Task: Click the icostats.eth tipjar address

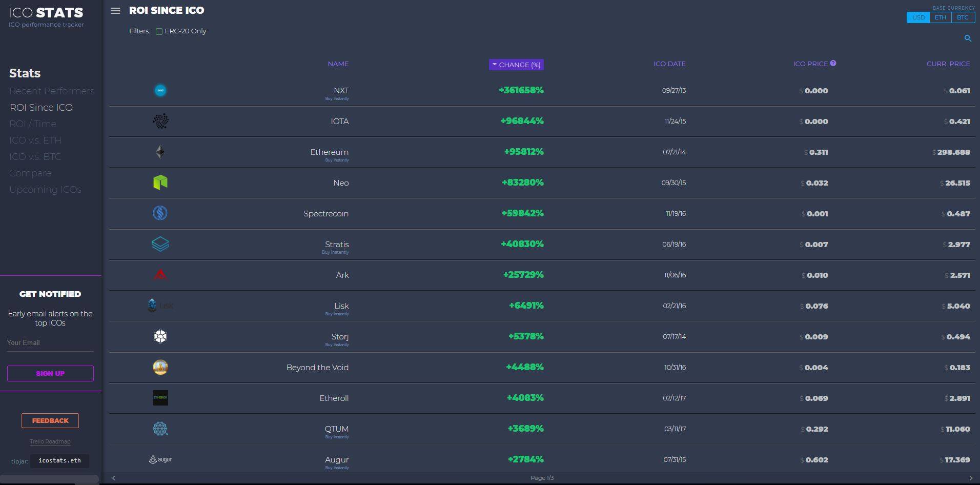Action: [59, 460]
